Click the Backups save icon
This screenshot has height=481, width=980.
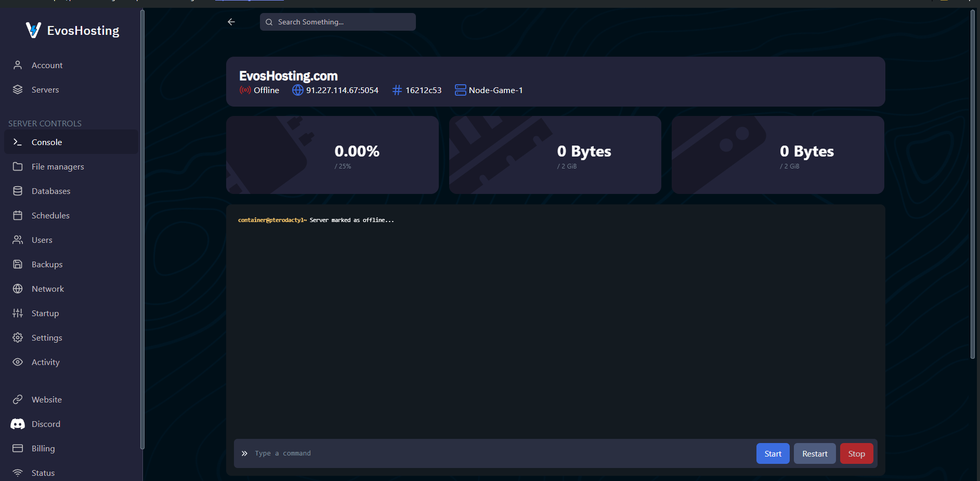18,264
